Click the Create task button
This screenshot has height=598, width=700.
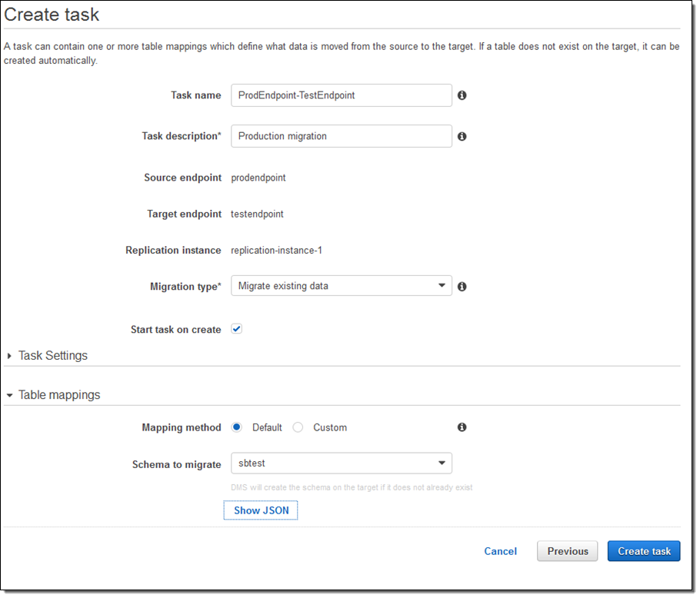pyautogui.click(x=644, y=551)
